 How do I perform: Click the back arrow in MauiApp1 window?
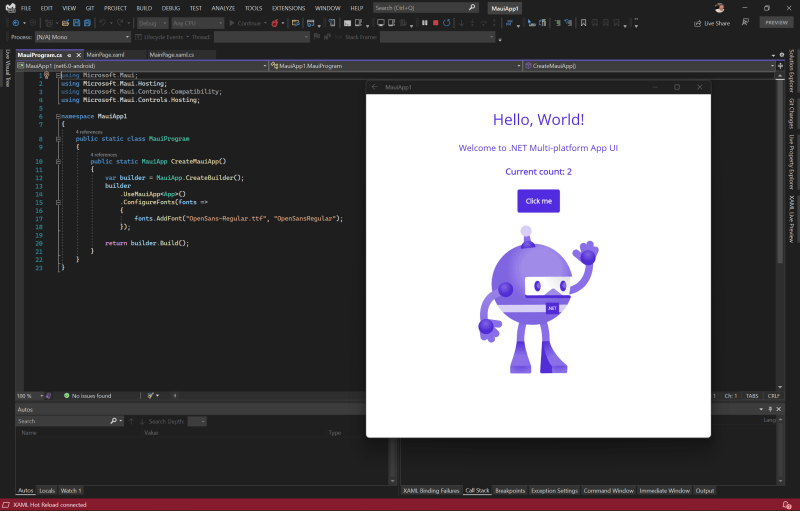375,87
